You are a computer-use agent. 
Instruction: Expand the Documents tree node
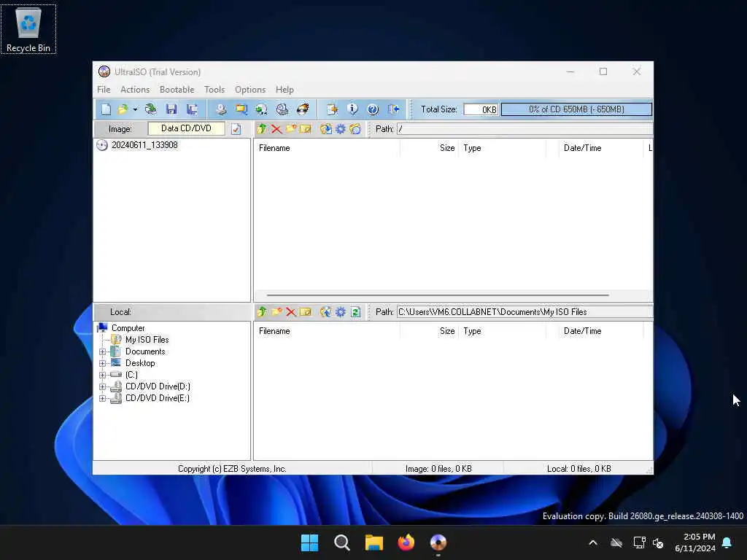click(102, 352)
